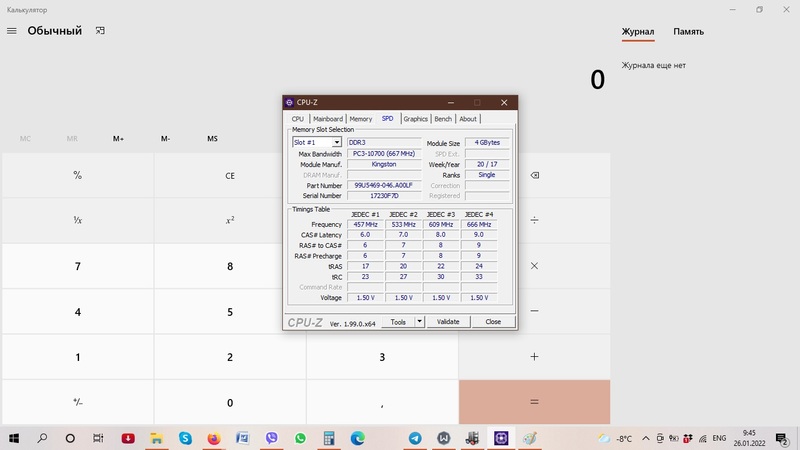Expand the Slot #1 memory slot dropdown
The height and width of the screenshot is (450, 800).
pyautogui.click(x=337, y=143)
